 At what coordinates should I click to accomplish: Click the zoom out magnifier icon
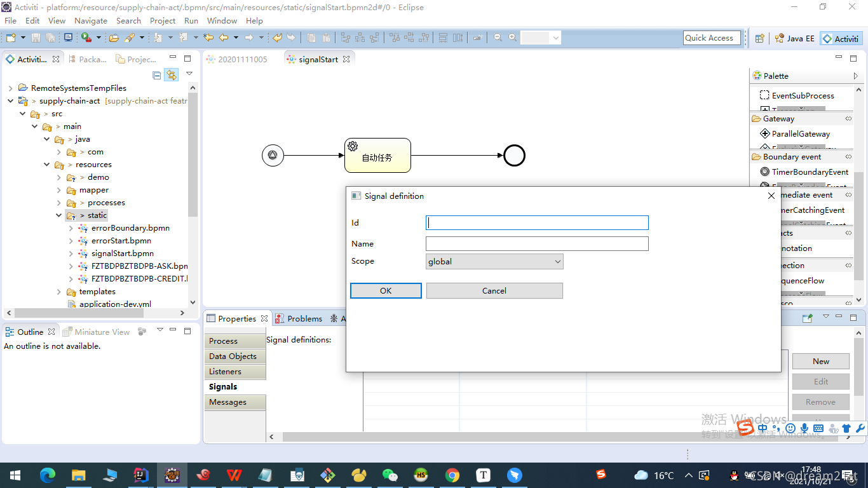(x=498, y=38)
